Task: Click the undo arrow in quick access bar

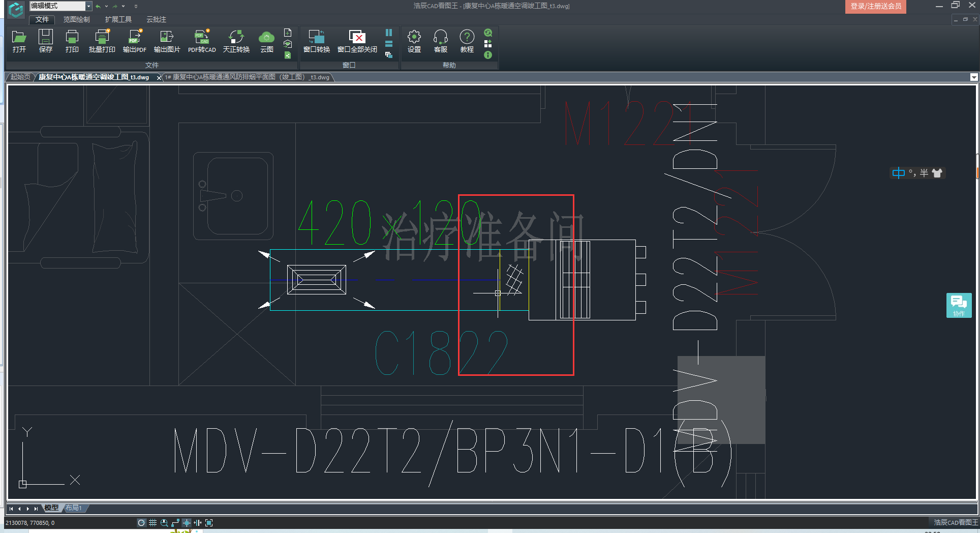Action: coord(98,6)
